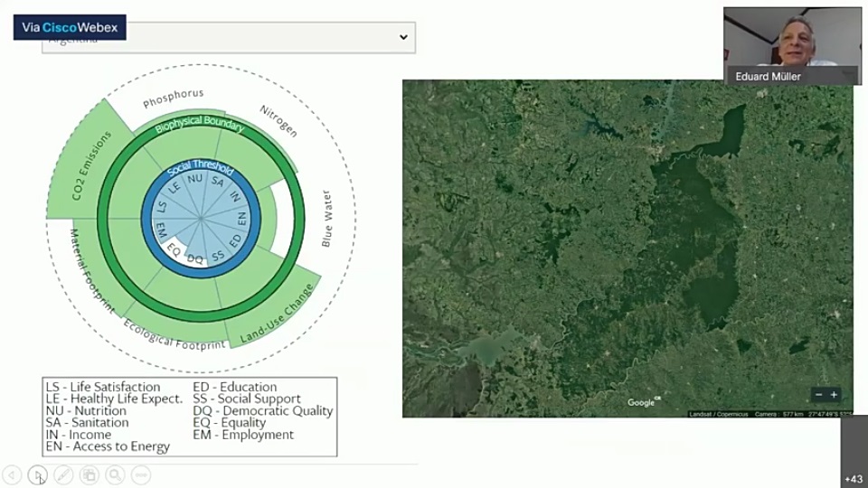This screenshot has height=488, width=868.
Task: Click legend entry SS - Social Support
Action: pyautogui.click(x=247, y=399)
